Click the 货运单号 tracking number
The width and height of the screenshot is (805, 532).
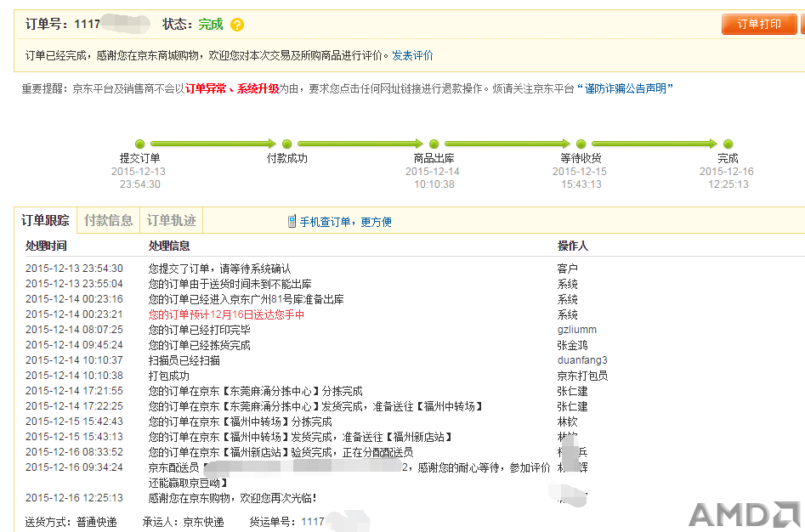click(313, 522)
